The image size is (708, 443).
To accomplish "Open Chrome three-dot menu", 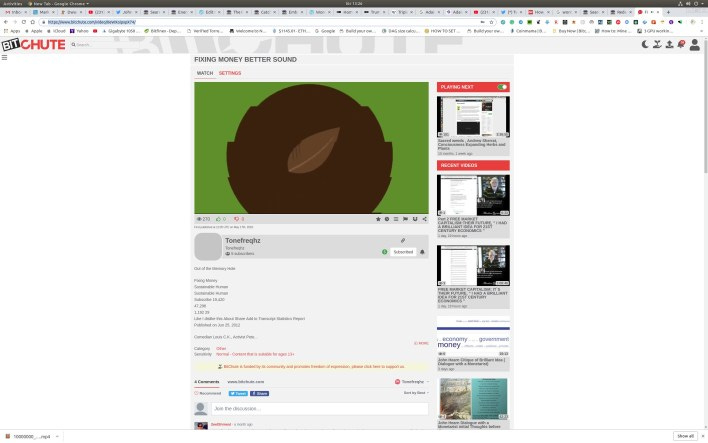I will click(x=703, y=22).
